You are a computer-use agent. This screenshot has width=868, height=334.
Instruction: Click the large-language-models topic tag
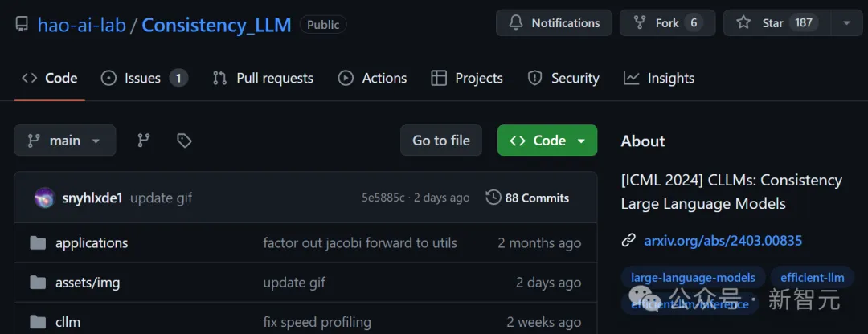[693, 278]
